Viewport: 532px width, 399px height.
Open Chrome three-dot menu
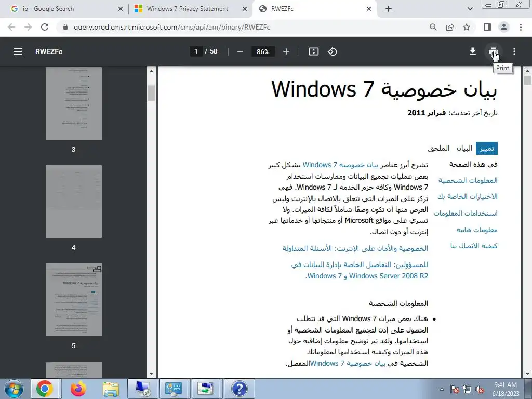(x=521, y=27)
